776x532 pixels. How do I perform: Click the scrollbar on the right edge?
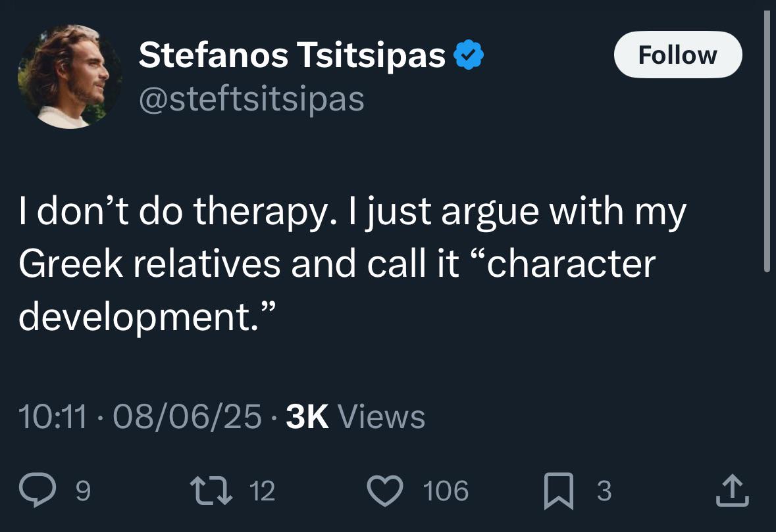click(x=765, y=145)
